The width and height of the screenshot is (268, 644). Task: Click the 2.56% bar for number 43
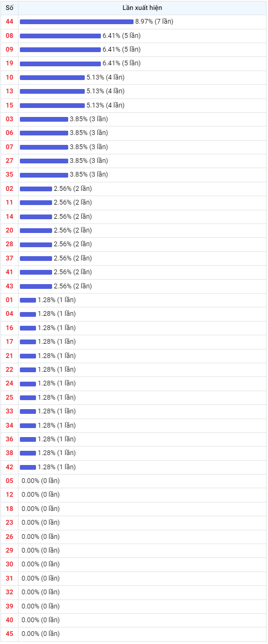pyautogui.click(x=36, y=286)
